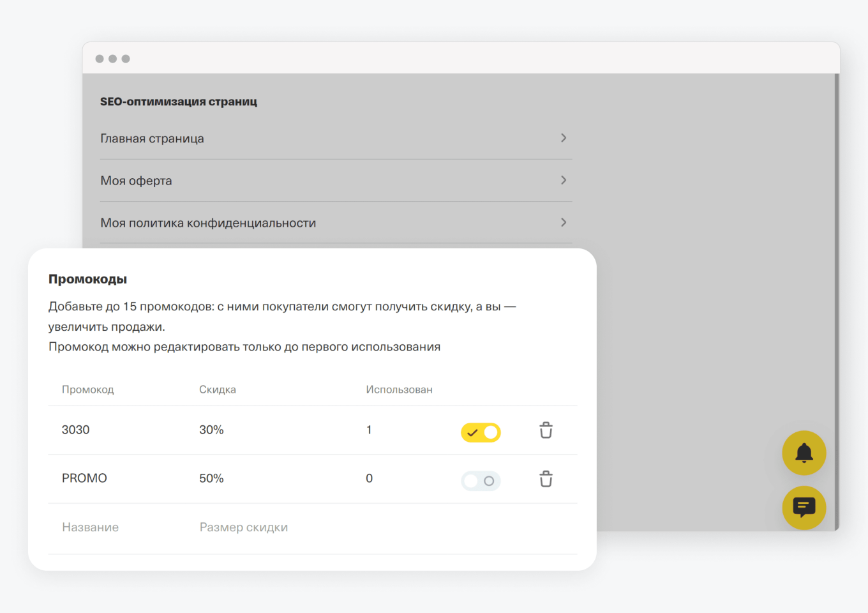This screenshot has height=613, width=868.
Task: Click the chevron next to Моя оферта
Action: [x=563, y=180]
